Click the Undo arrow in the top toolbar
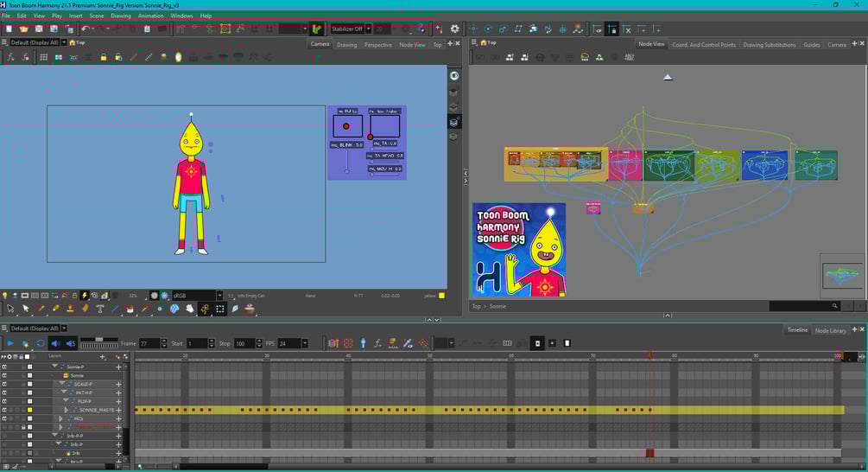Viewport: 868px width, 472px height. [86, 29]
